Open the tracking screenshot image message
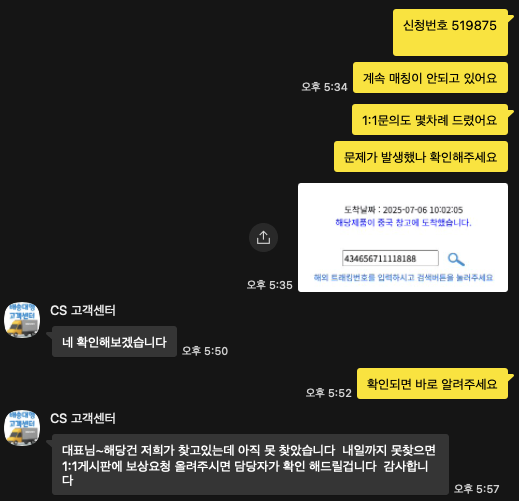519x501 pixels. tap(403, 237)
